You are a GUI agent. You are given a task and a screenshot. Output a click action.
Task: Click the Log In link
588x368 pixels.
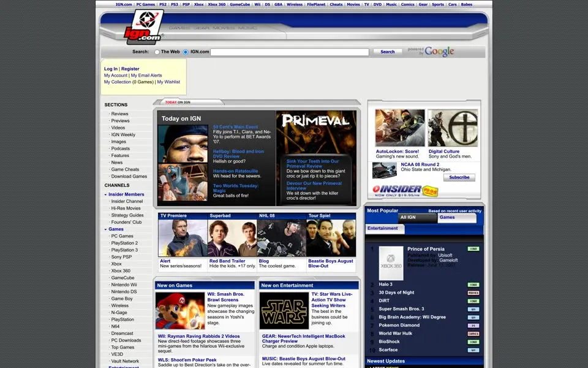tap(111, 69)
